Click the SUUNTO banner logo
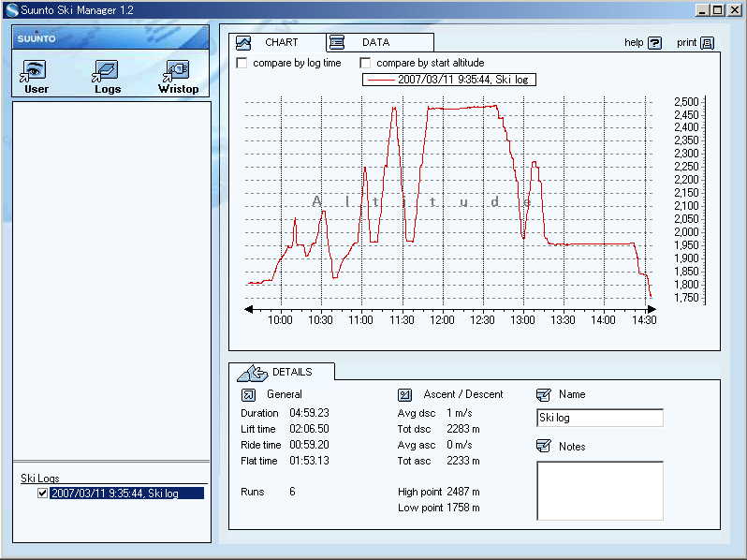Screen dimensions: 747x560 point(37,38)
